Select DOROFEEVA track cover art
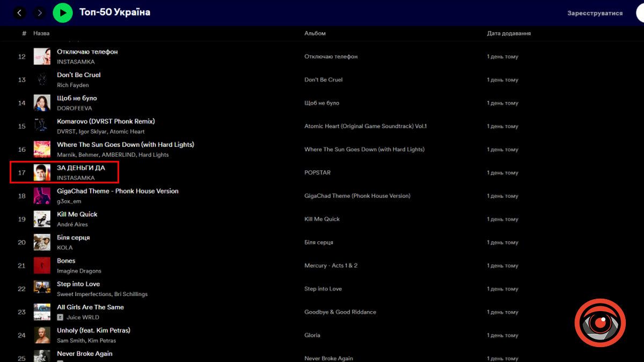Image resolution: width=644 pixels, height=362 pixels. click(x=42, y=103)
